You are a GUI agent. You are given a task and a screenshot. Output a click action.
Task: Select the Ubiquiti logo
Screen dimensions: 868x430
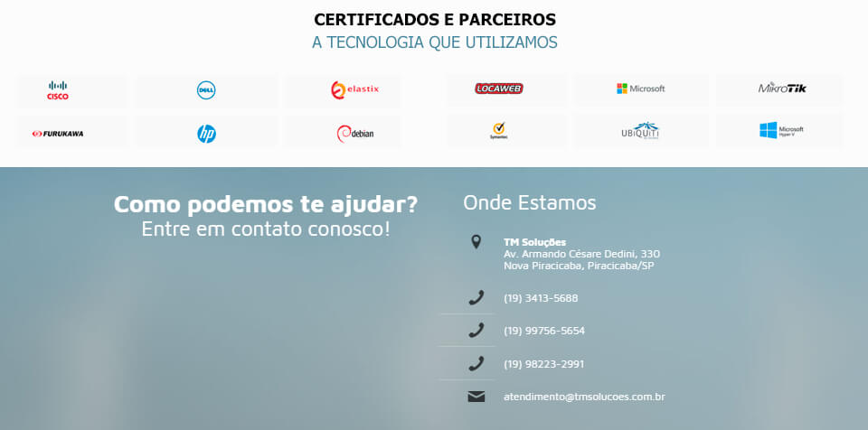pos(640,131)
